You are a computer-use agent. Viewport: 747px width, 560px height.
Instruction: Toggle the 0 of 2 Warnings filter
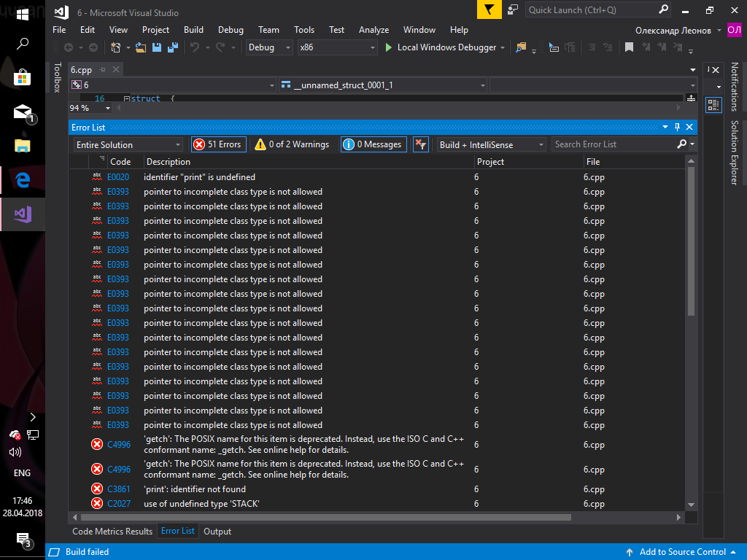click(292, 144)
